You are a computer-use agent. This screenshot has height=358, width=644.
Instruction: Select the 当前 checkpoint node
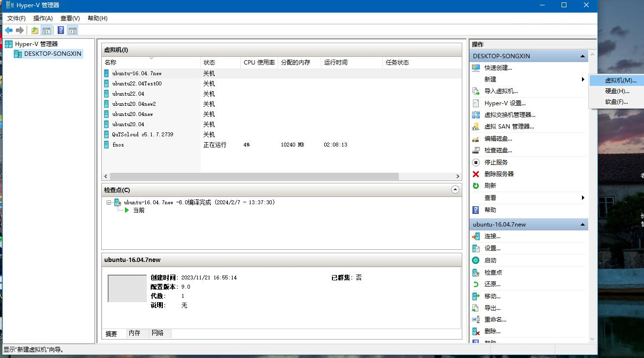[139, 210]
